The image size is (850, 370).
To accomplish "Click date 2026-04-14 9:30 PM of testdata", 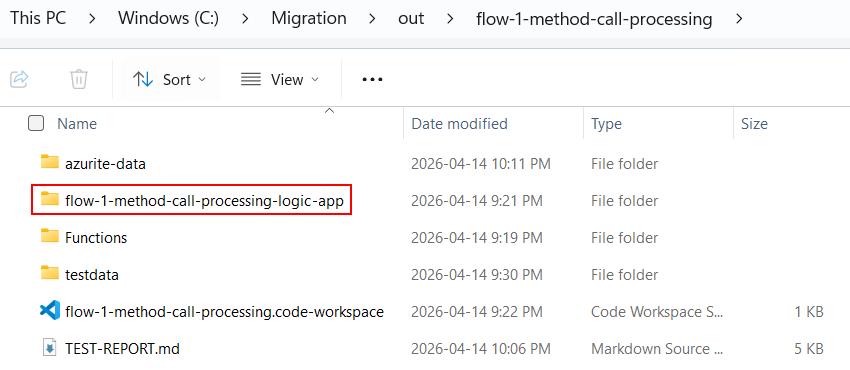I will click(477, 275).
